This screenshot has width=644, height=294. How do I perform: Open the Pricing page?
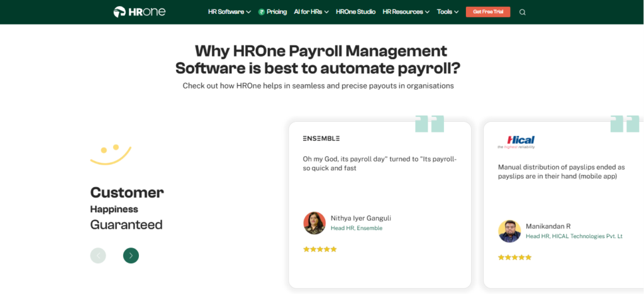point(277,12)
